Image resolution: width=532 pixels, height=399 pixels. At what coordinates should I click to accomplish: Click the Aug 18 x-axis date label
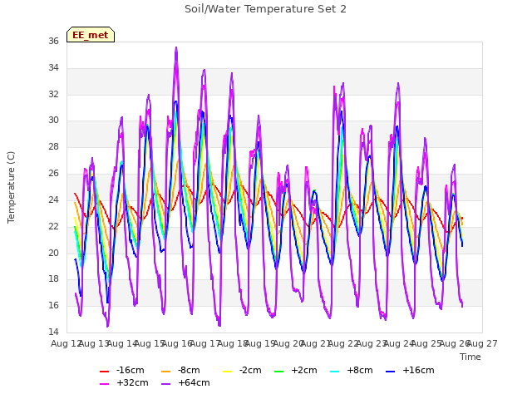[233, 343]
